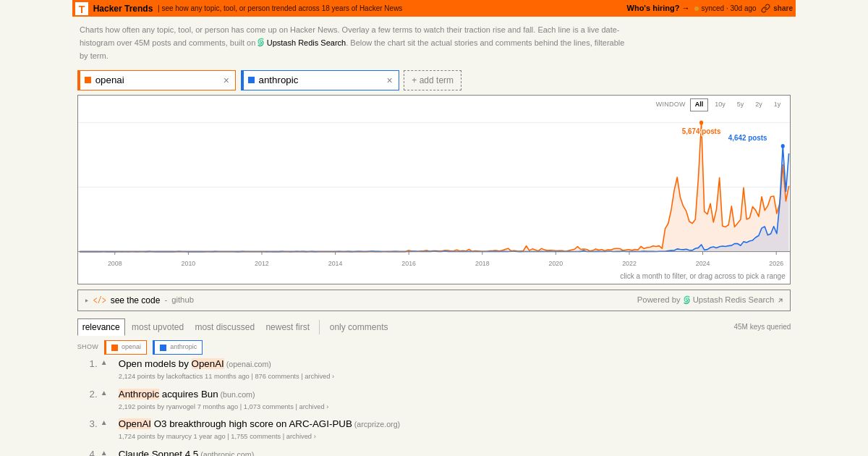Click the external arrow icon after Upstash Redis Search
Viewport: 868px width, 456px height.
pyautogui.click(x=780, y=300)
